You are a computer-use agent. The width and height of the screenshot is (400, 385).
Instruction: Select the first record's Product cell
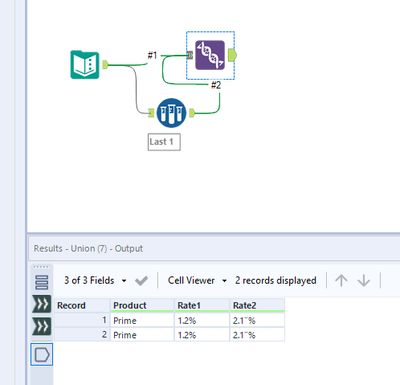click(x=142, y=321)
